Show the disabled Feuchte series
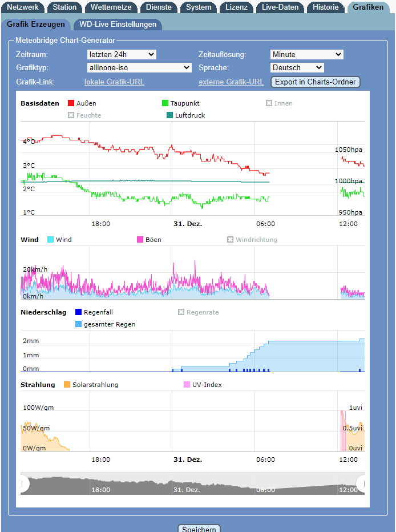The height and width of the screenshot is (532, 396). point(71,115)
